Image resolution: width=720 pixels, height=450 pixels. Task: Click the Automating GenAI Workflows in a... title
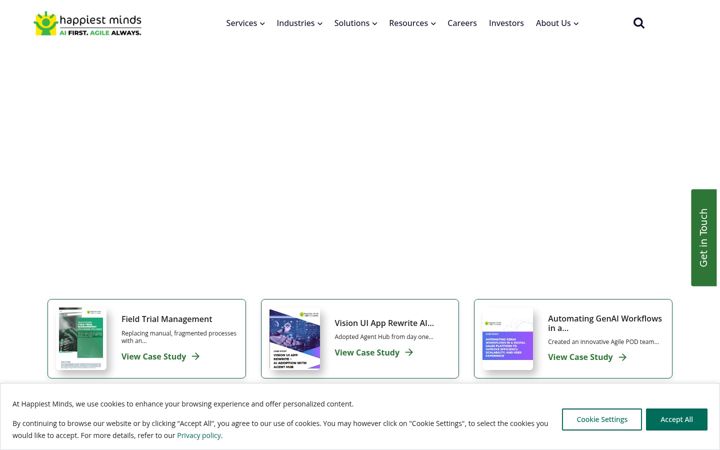605,323
